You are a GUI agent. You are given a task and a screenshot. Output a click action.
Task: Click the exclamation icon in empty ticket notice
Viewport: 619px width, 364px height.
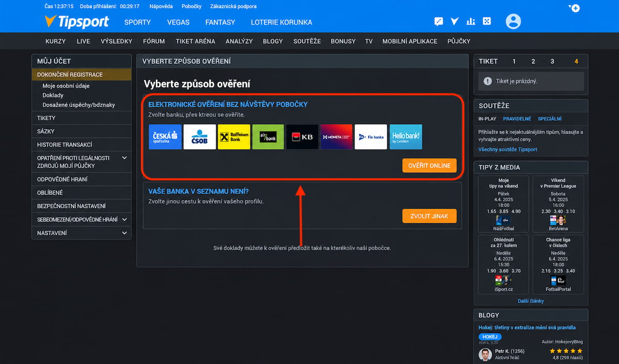(487, 81)
